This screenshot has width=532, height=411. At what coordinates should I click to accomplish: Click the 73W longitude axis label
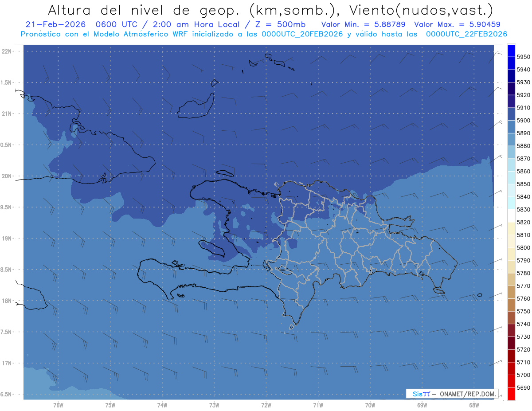point(214,405)
